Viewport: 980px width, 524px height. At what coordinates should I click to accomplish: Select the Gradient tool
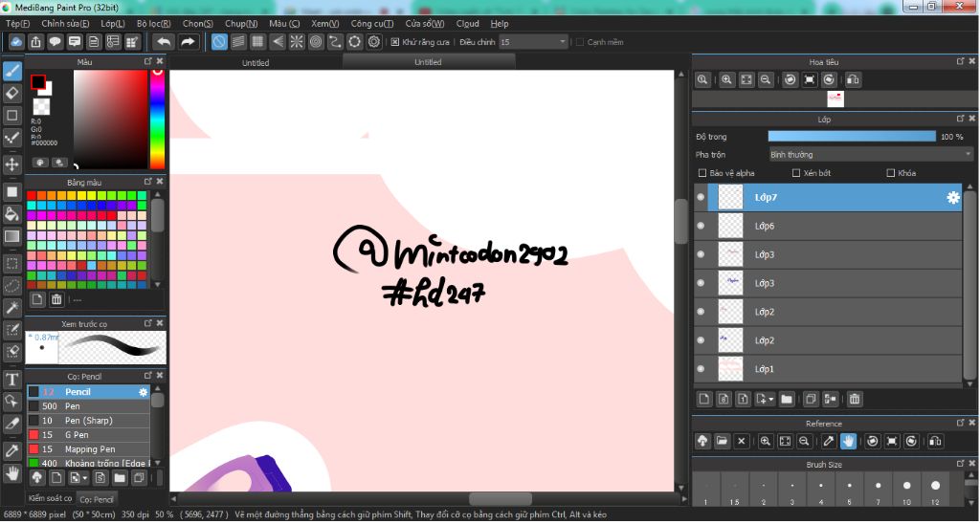[x=11, y=237]
